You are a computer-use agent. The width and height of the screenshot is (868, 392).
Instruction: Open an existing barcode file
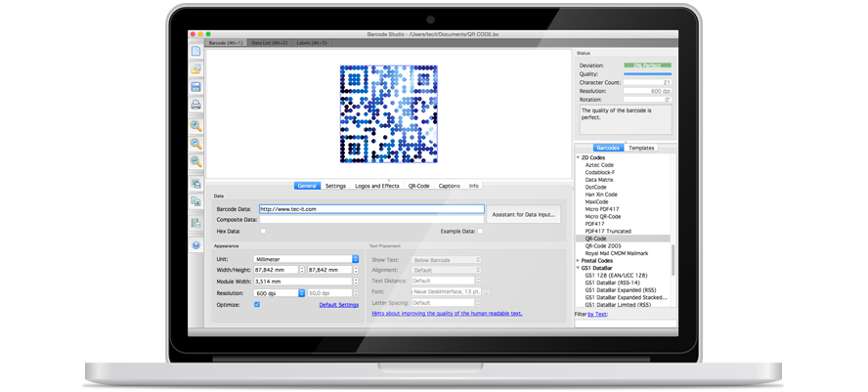tap(195, 69)
